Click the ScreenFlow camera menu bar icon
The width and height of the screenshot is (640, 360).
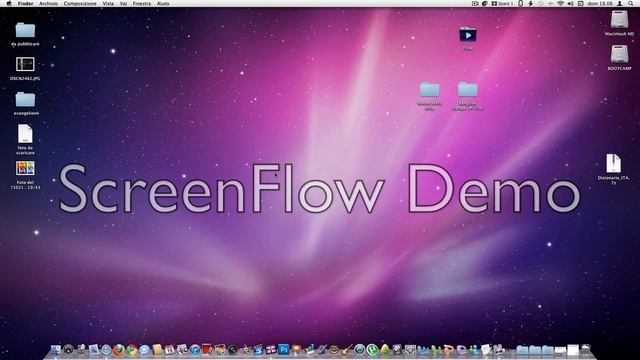(475, 3)
